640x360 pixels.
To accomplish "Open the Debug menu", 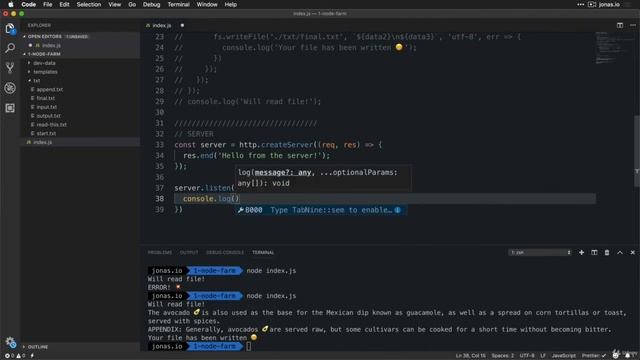I will [151, 4].
